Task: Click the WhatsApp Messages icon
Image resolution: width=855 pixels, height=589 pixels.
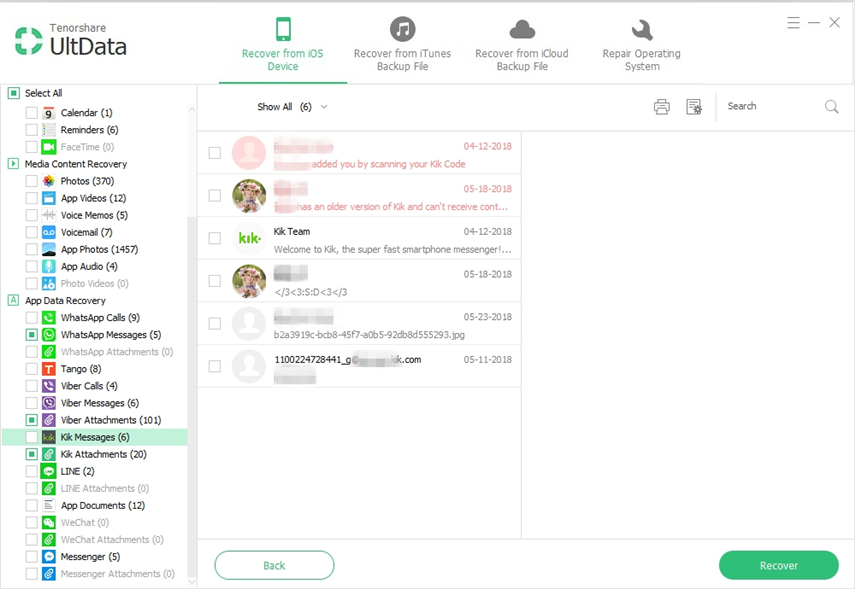Action: (49, 334)
